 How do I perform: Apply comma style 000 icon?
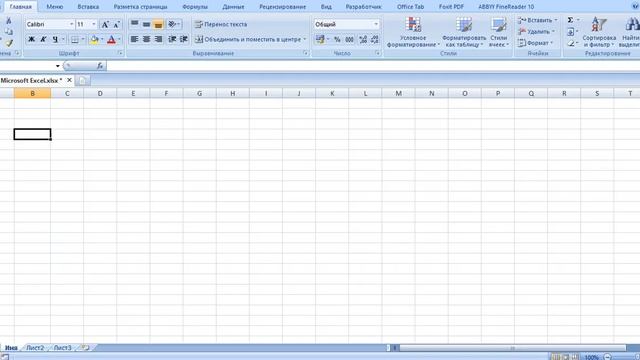(x=349, y=40)
